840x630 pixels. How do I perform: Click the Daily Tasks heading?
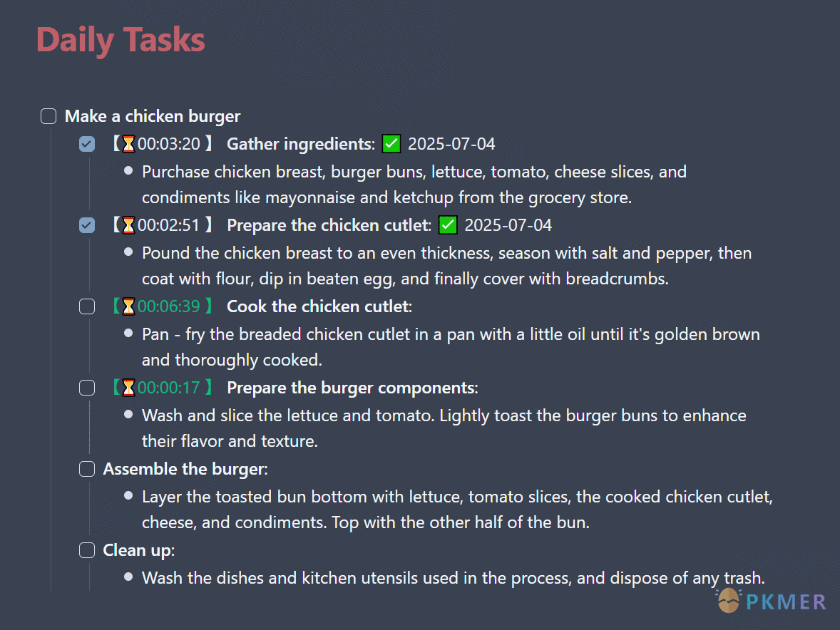(121, 40)
